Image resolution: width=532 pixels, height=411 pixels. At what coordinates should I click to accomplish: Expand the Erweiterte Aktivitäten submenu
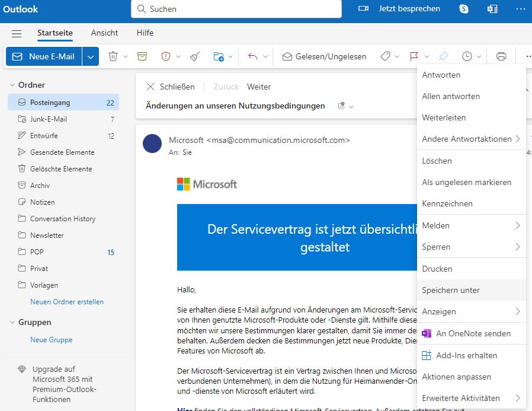(x=471, y=398)
